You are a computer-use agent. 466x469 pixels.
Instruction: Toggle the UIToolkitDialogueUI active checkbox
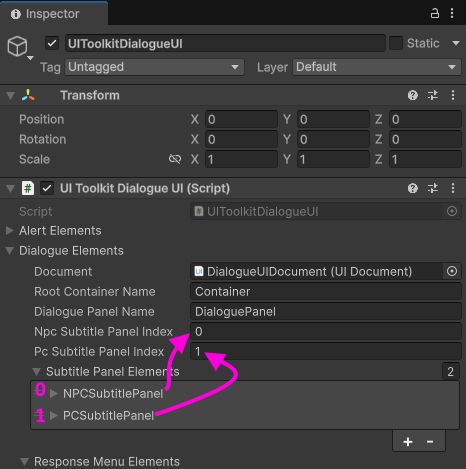coord(52,43)
